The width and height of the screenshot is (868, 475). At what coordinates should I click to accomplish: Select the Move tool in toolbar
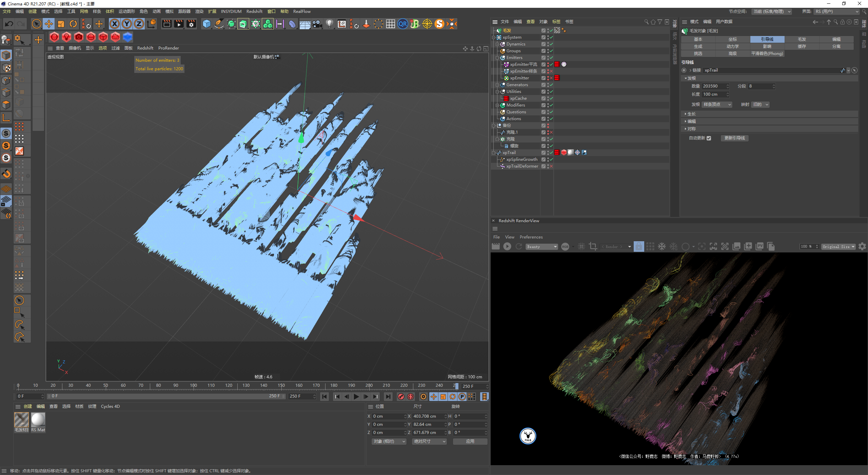(49, 24)
